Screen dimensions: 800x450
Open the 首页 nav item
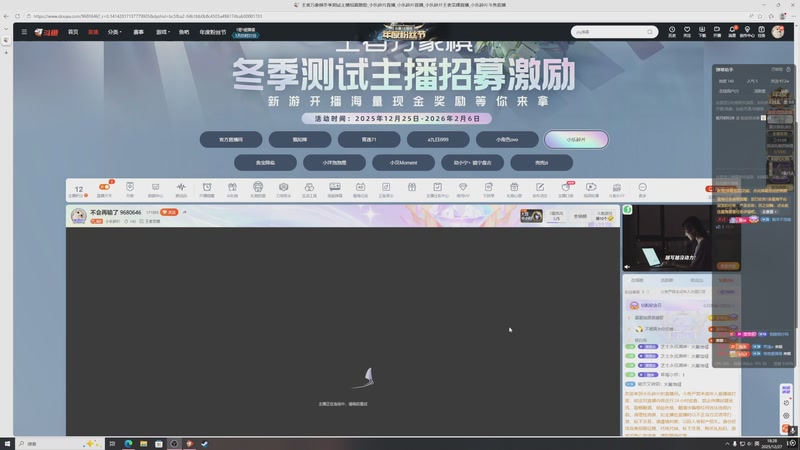pos(73,32)
